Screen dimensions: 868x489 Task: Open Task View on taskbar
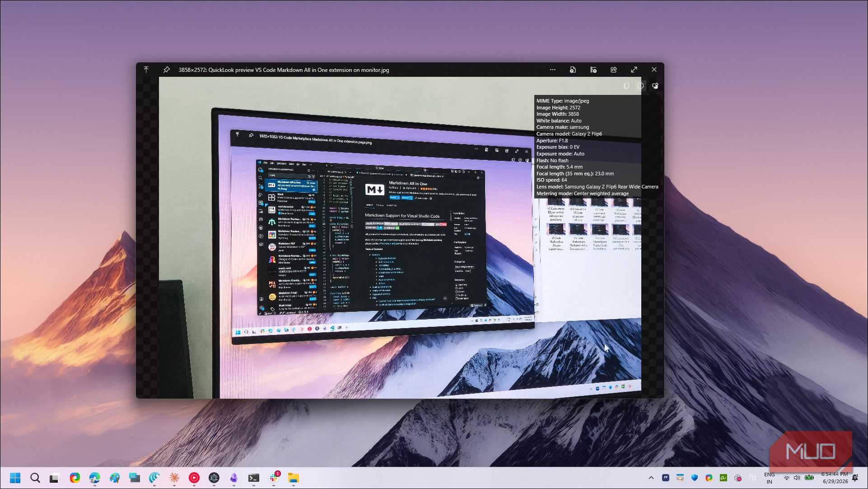pyautogui.click(x=54, y=478)
